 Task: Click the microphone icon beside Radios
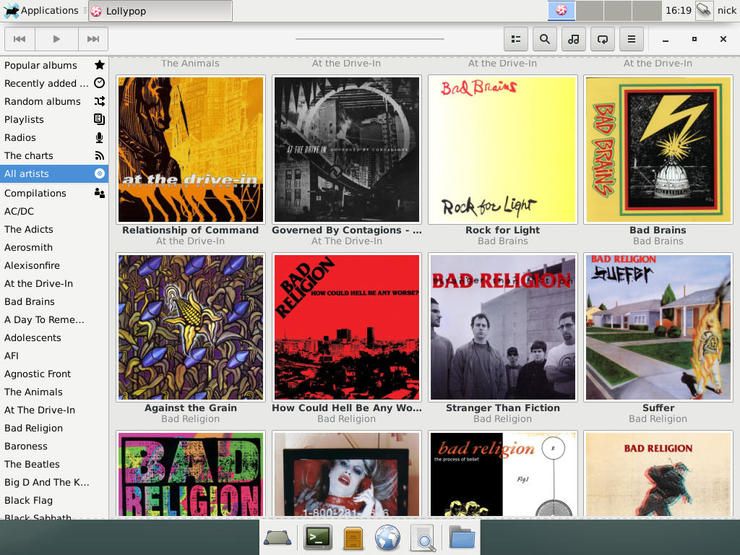coord(100,137)
